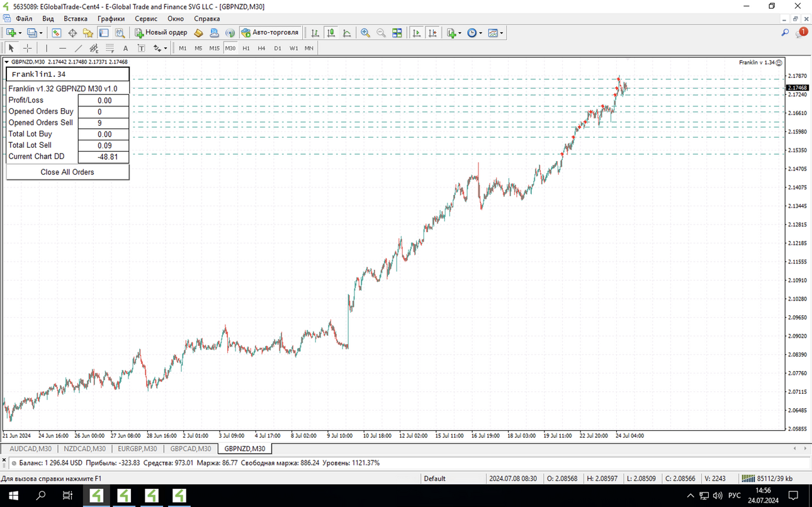Zoom in the chart
This screenshot has height=507, width=812.
click(365, 33)
